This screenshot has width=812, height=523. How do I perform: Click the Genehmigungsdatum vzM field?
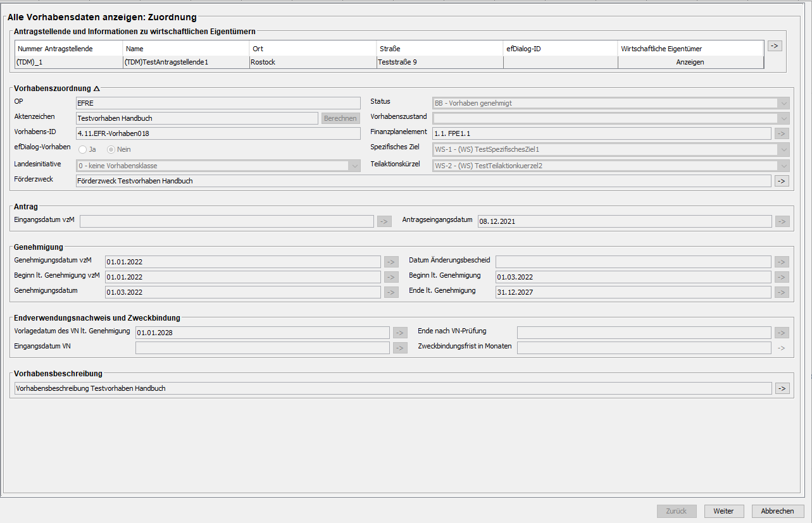click(x=242, y=262)
